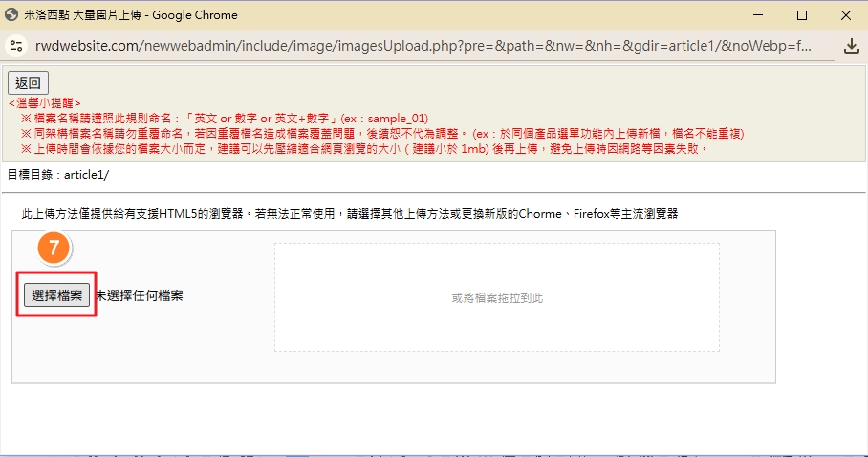Click empty area of the gray upload panel
This screenshot has width=868, height=457.
point(143,354)
